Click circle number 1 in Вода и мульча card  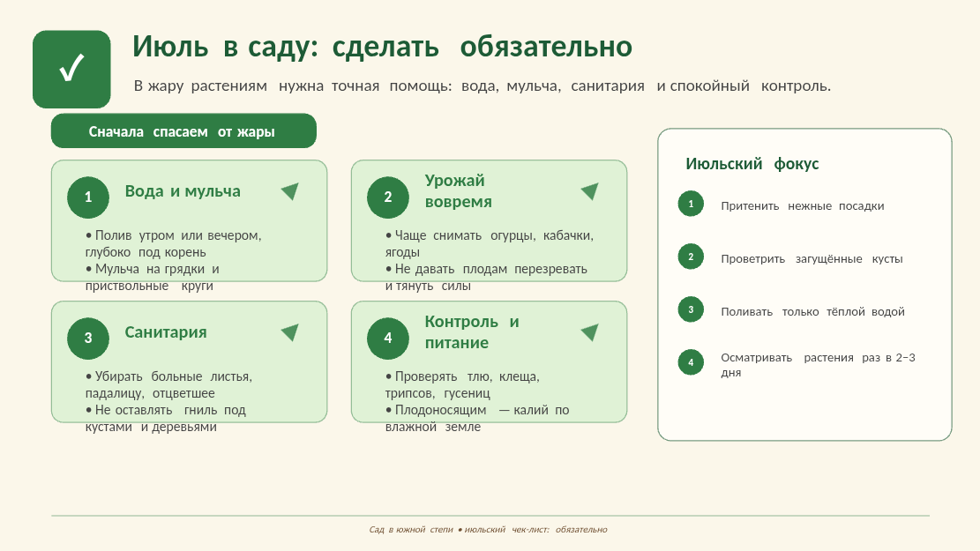pos(88,197)
